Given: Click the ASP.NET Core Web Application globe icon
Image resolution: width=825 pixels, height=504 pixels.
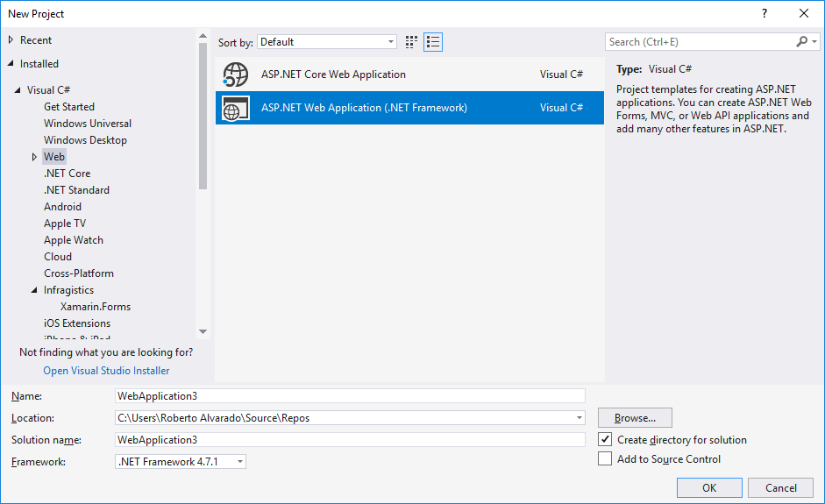Looking at the screenshot, I should tap(235, 75).
